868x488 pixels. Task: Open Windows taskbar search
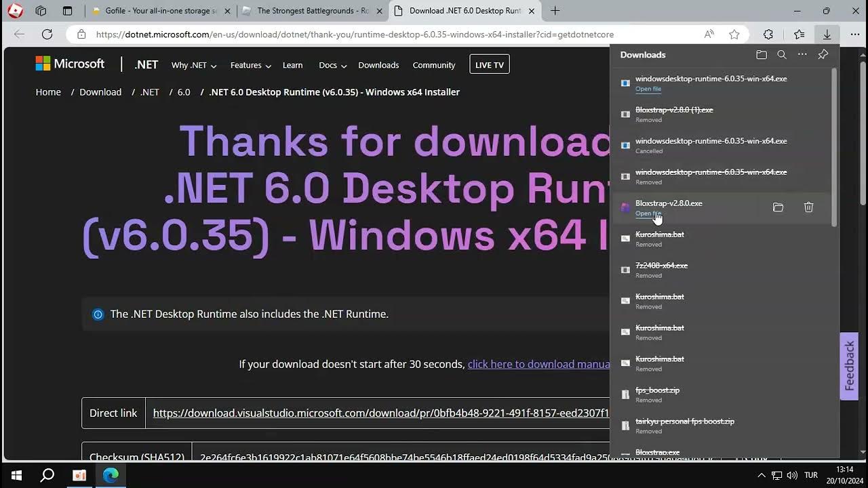click(47, 475)
